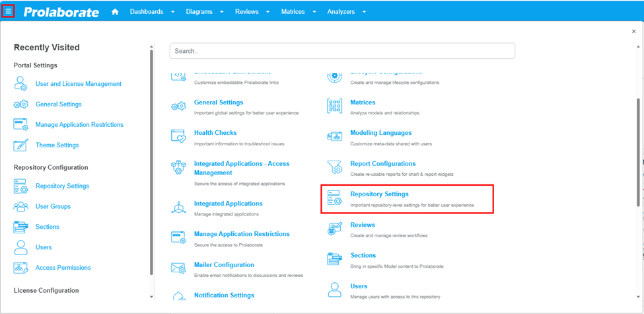Open Report Configurations link
Screen dimensions: 644x314
pos(383,163)
